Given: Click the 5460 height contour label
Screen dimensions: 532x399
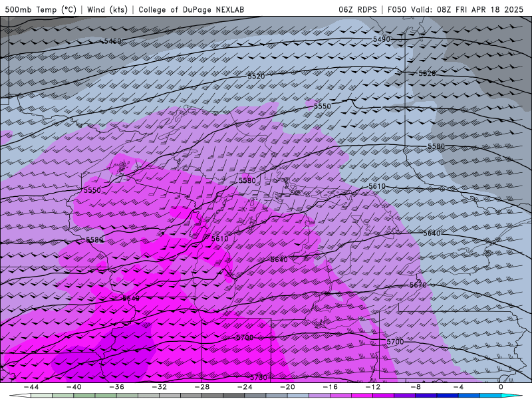Looking at the screenshot, I should (x=112, y=41).
